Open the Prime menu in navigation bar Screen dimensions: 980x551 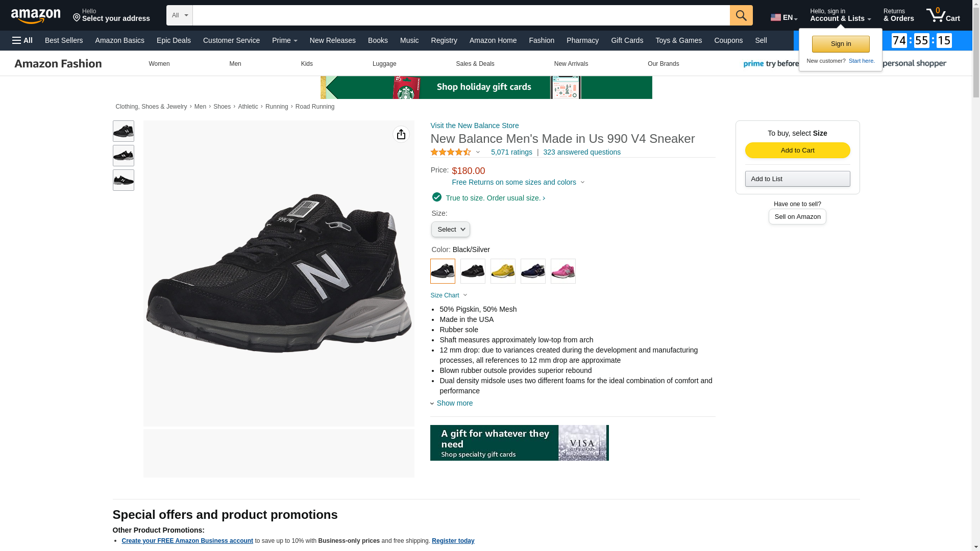[284, 40]
